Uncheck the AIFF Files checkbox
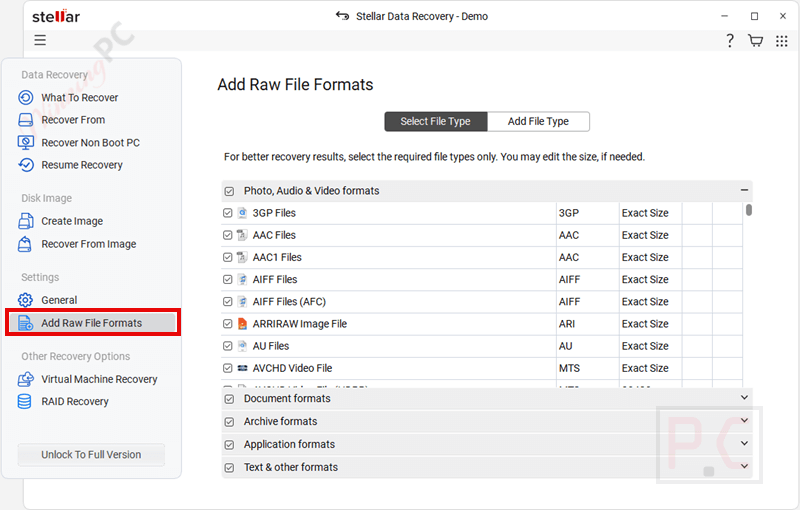800x510 pixels. click(228, 279)
